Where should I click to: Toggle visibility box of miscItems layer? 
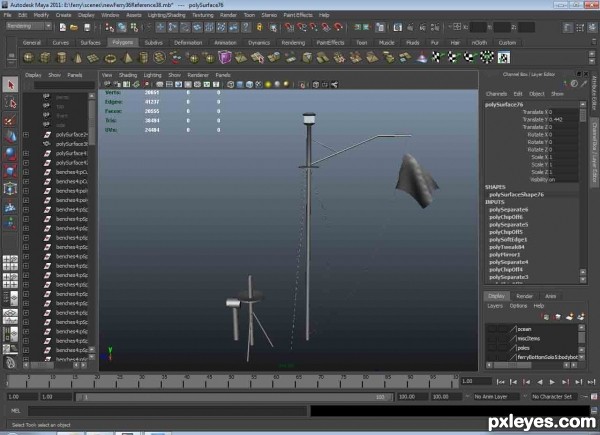(x=492, y=339)
